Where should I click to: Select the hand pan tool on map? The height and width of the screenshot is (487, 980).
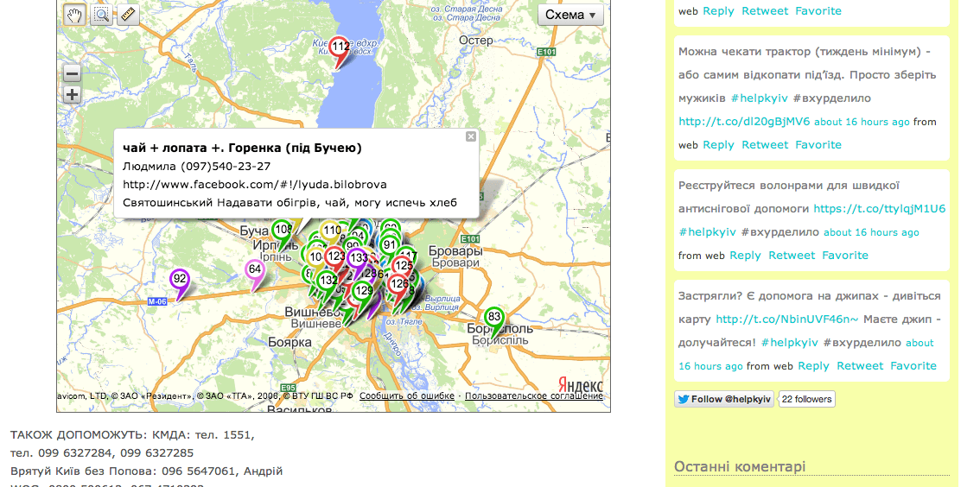pos(75,15)
